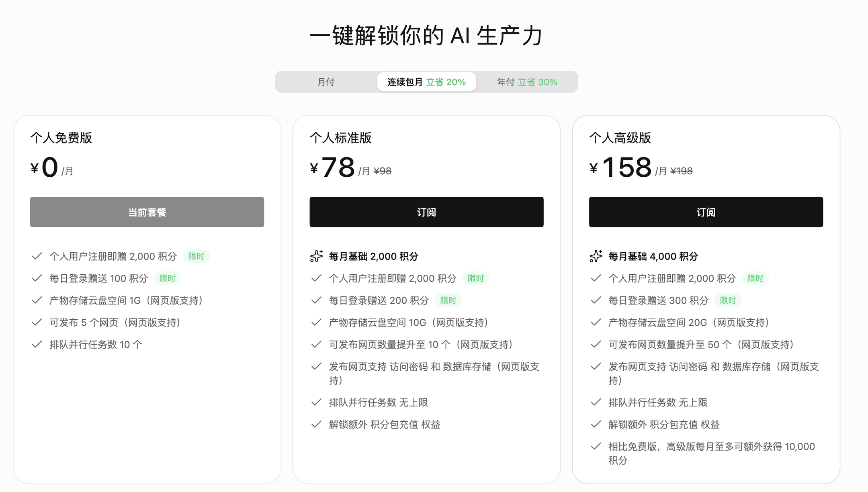Click 限时 badge next to 每日登录赠送 300 积分
The height and width of the screenshot is (492, 868).
728,300
